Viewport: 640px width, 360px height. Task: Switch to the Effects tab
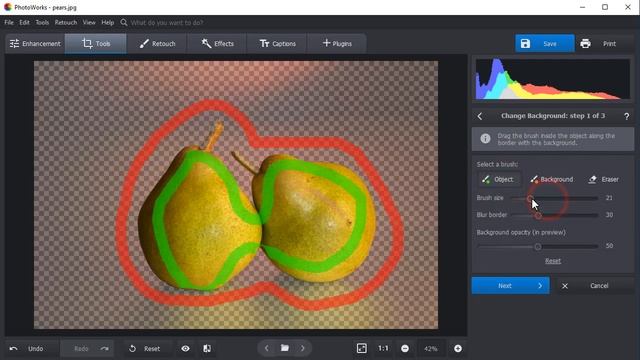pyautogui.click(x=218, y=44)
